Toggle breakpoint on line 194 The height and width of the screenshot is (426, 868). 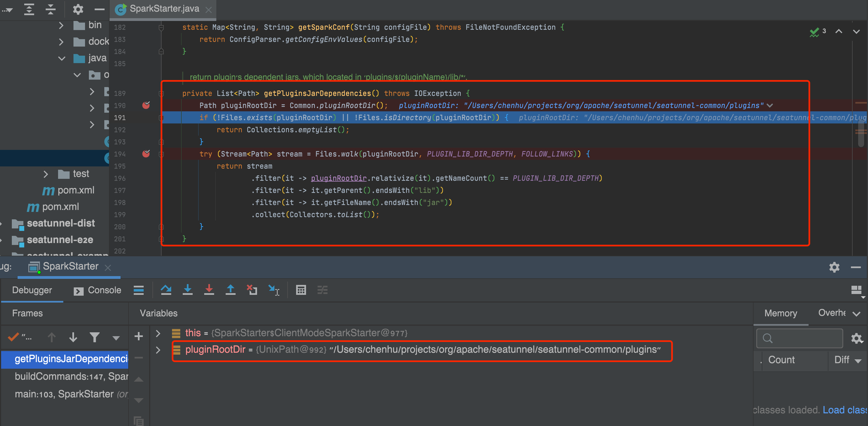click(146, 154)
